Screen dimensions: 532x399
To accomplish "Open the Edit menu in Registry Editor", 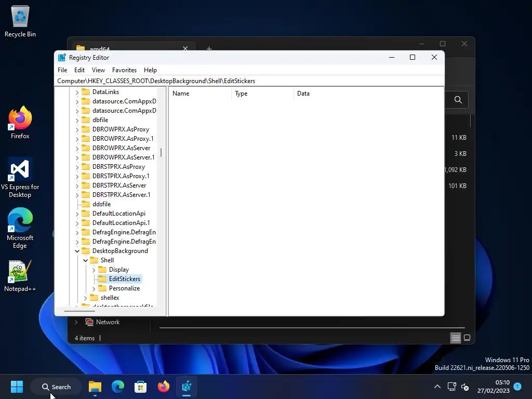I will pyautogui.click(x=79, y=70).
